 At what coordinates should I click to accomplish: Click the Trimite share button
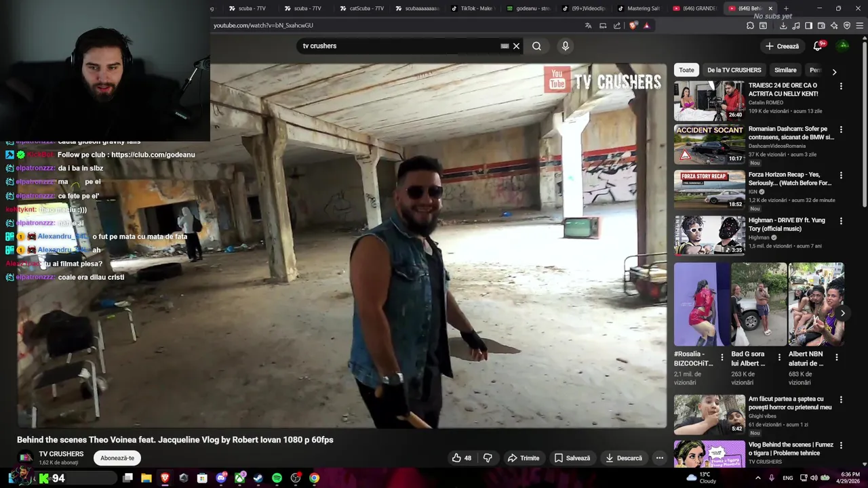click(x=524, y=458)
